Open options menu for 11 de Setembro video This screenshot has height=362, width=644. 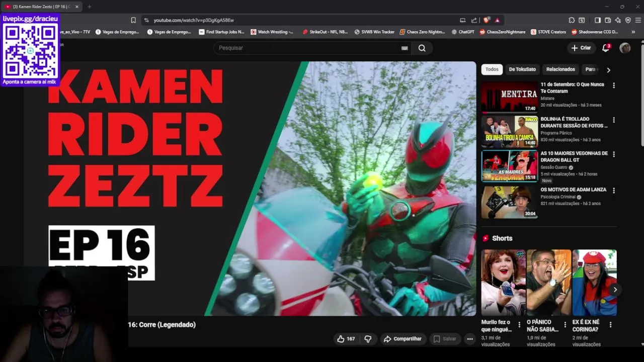614,85
